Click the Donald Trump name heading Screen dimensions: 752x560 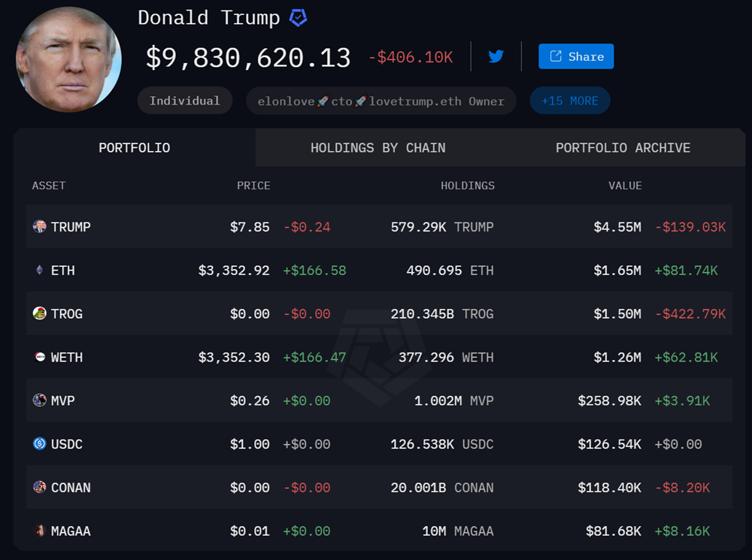[208, 18]
